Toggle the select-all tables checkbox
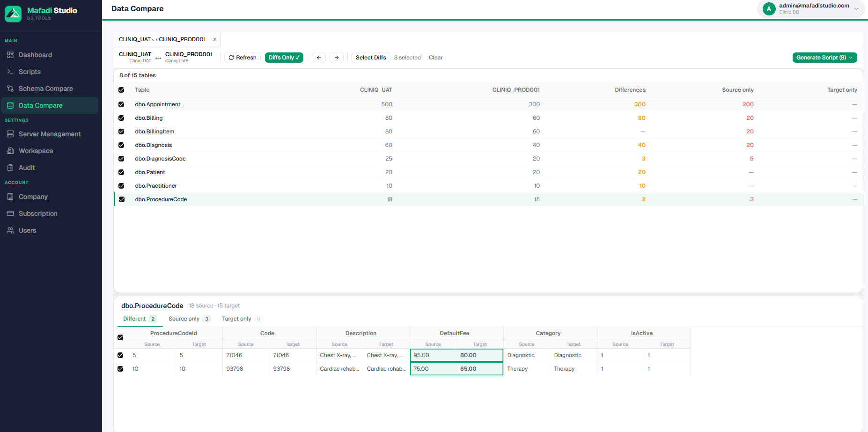The height and width of the screenshot is (432, 868). click(x=121, y=90)
